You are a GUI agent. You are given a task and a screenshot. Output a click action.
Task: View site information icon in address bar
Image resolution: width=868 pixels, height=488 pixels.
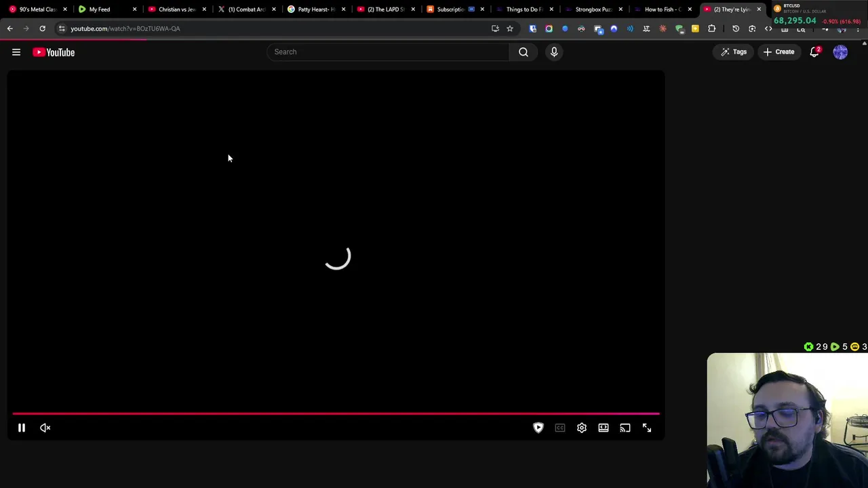tap(62, 28)
